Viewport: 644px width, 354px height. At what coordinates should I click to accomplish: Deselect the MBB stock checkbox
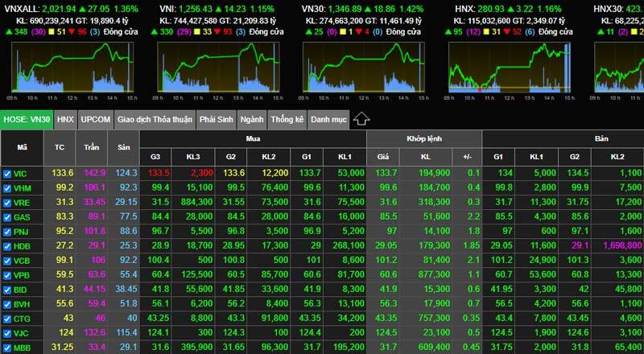(x=7, y=348)
